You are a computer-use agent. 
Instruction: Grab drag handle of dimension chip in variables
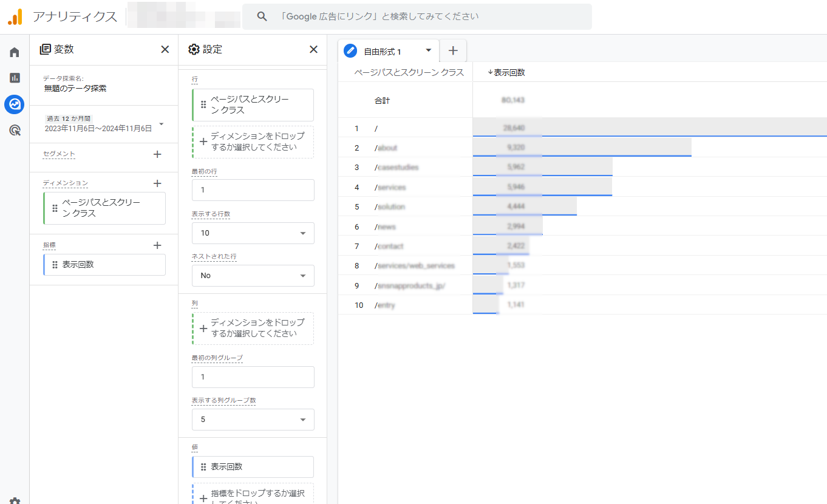point(55,208)
